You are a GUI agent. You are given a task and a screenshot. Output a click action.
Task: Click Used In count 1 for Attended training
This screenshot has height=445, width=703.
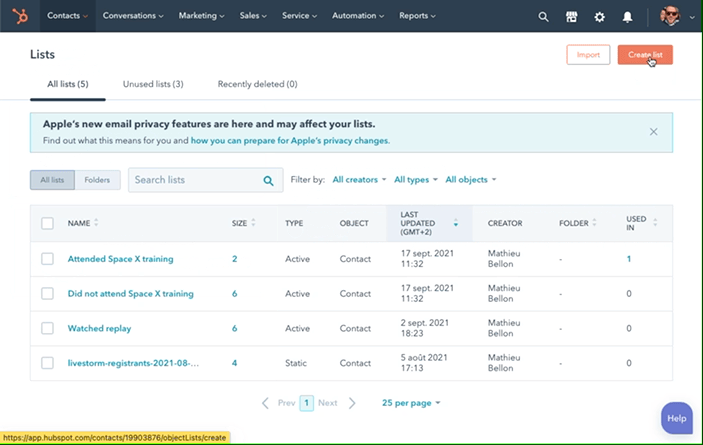click(x=629, y=259)
